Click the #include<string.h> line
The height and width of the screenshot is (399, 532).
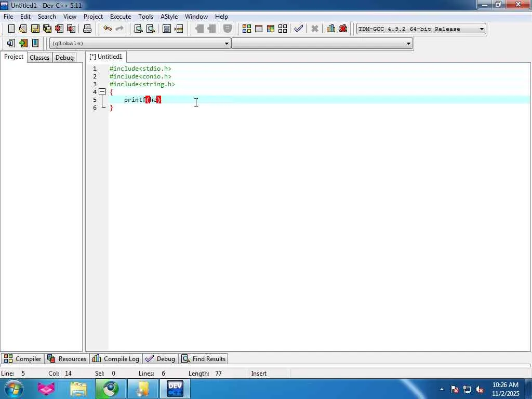tap(142, 84)
